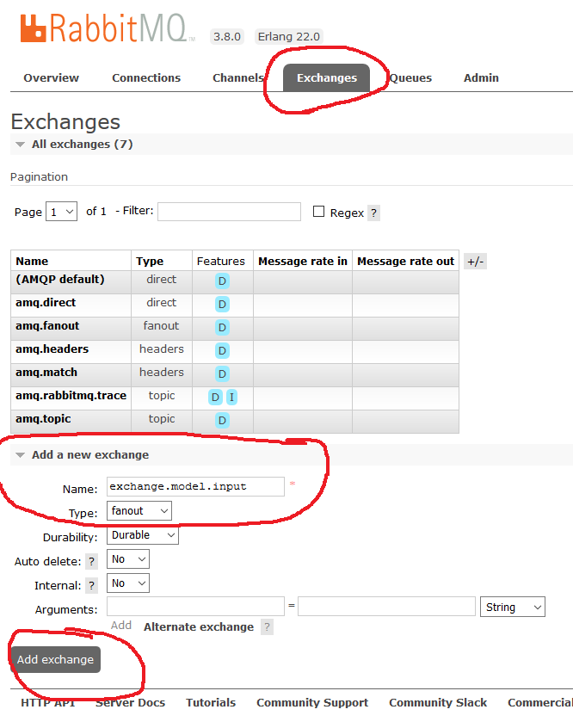Click the D badge in the amq.rabbitmq.trace row
Viewport: 573px width, 728px height.
click(215, 397)
